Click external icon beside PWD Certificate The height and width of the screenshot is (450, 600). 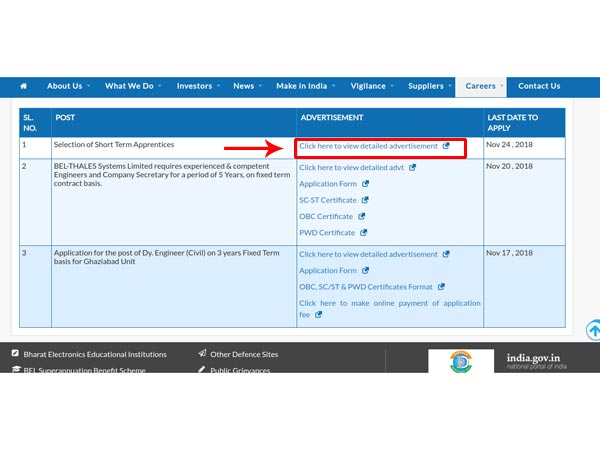(364, 232)
